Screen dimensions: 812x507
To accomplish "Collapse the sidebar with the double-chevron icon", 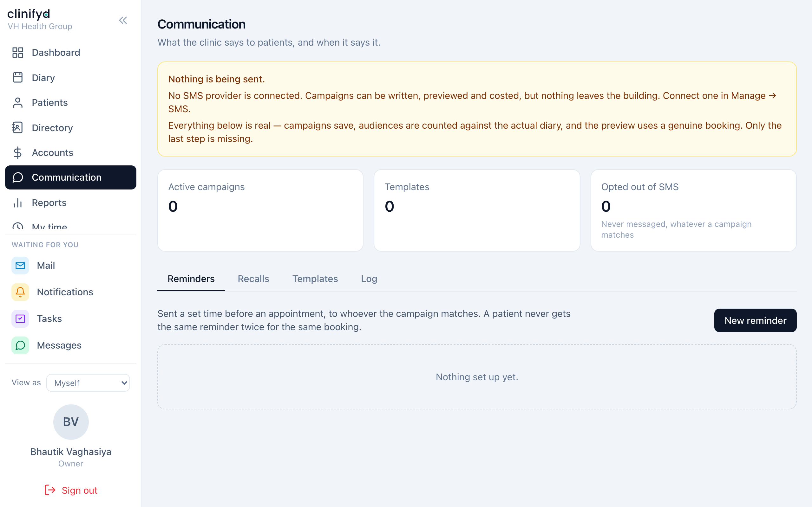I will tap(123, 21).
